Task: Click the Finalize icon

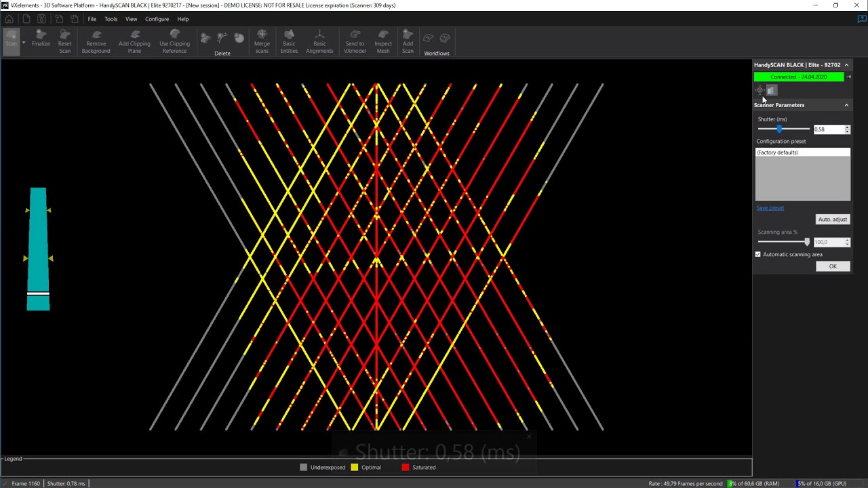Action: click(41, 41)
